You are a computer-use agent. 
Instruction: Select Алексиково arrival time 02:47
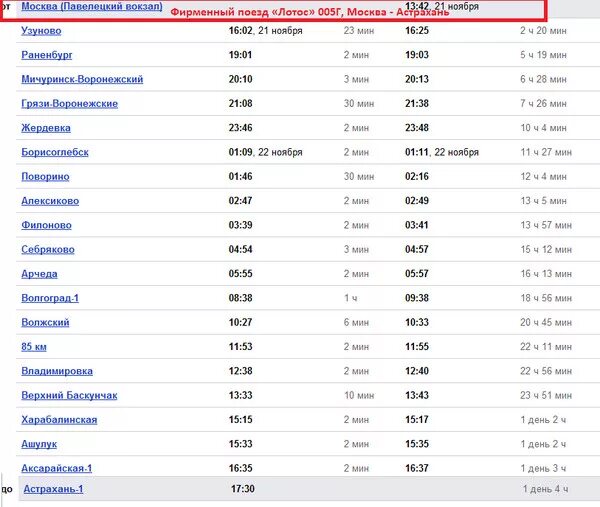240,201
